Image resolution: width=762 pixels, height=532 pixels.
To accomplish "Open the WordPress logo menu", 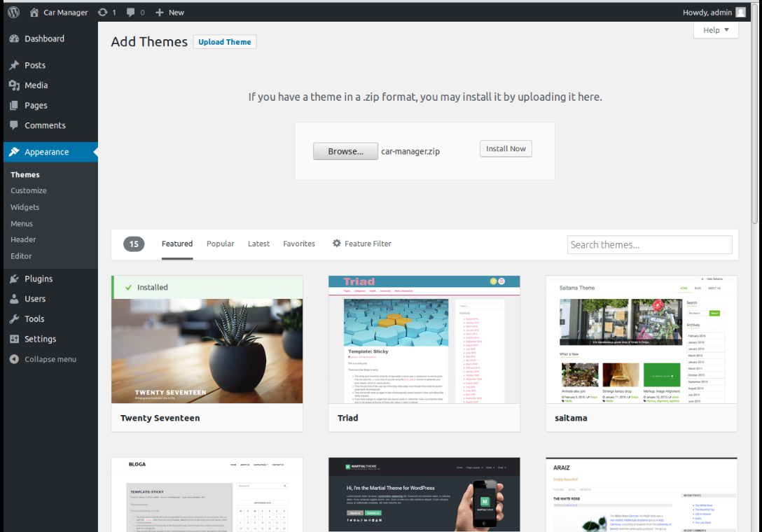I will pyautogui.click(x=13, y=12).
